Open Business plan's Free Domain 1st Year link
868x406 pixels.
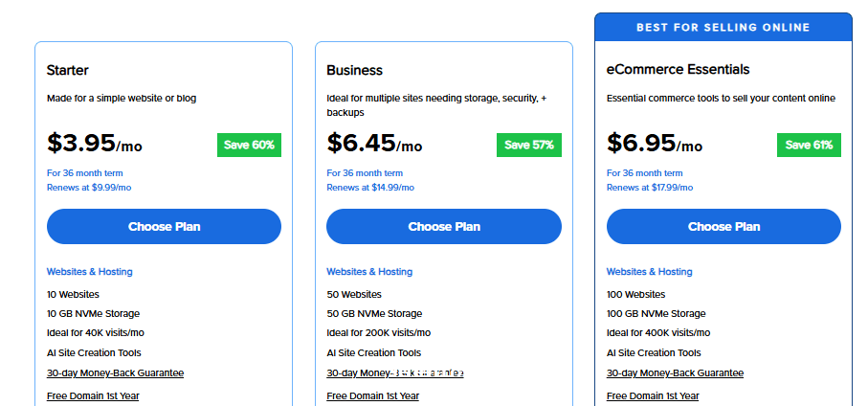[x=372, y=396]
